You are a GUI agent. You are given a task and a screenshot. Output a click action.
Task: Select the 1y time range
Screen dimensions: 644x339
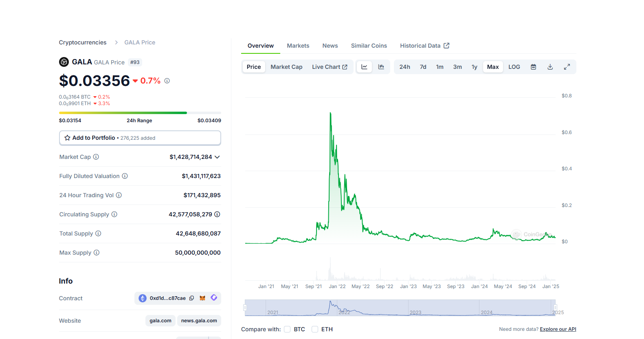point(475,67)
